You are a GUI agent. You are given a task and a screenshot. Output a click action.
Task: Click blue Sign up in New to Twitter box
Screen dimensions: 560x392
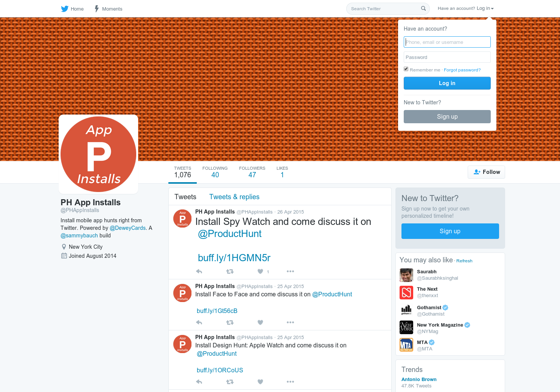pos(450,231)
